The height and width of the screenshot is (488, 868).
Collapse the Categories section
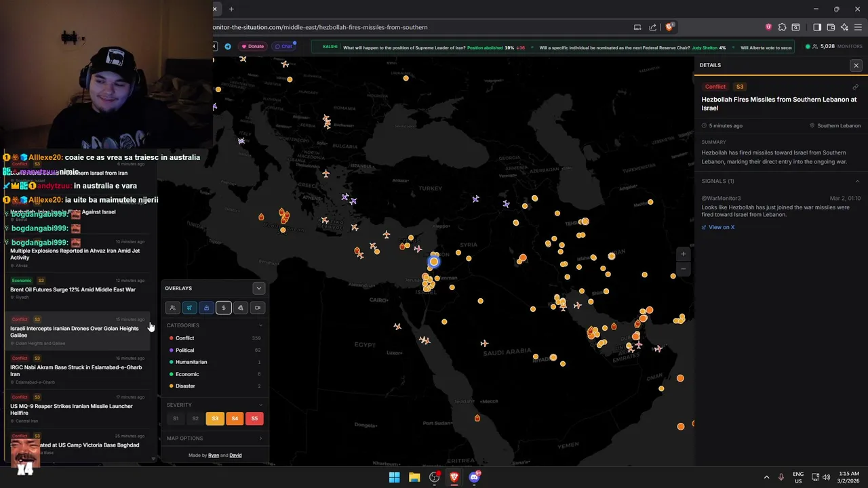tap(260, 325)
